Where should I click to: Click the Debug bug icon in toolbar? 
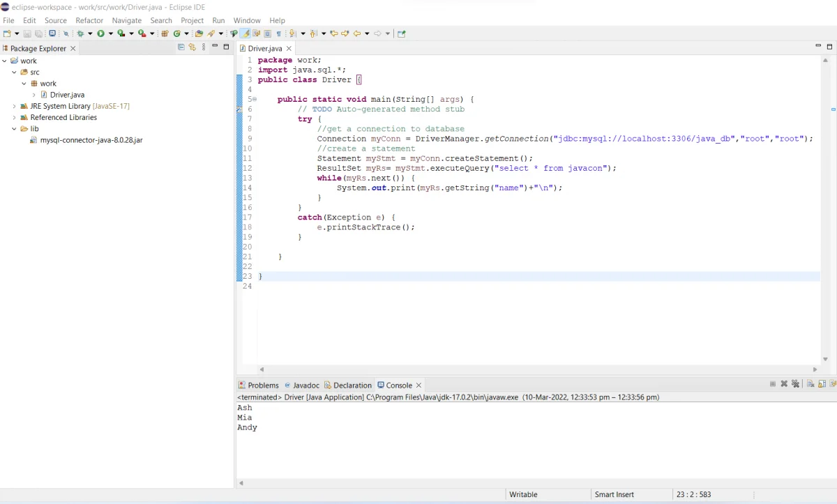[x=81, y=33]
